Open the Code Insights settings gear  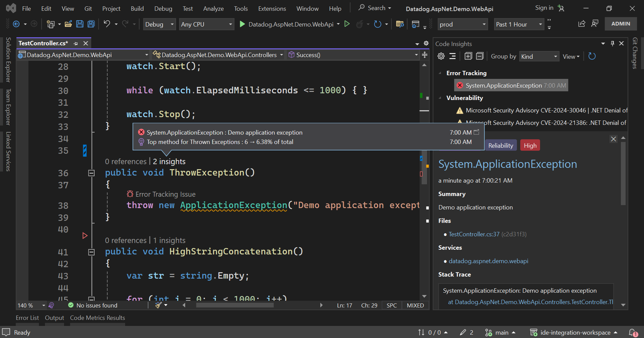441,56
